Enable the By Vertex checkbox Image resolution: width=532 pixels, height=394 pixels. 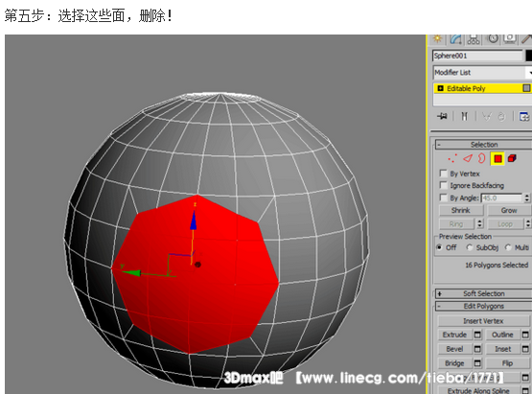pos(443,174)
